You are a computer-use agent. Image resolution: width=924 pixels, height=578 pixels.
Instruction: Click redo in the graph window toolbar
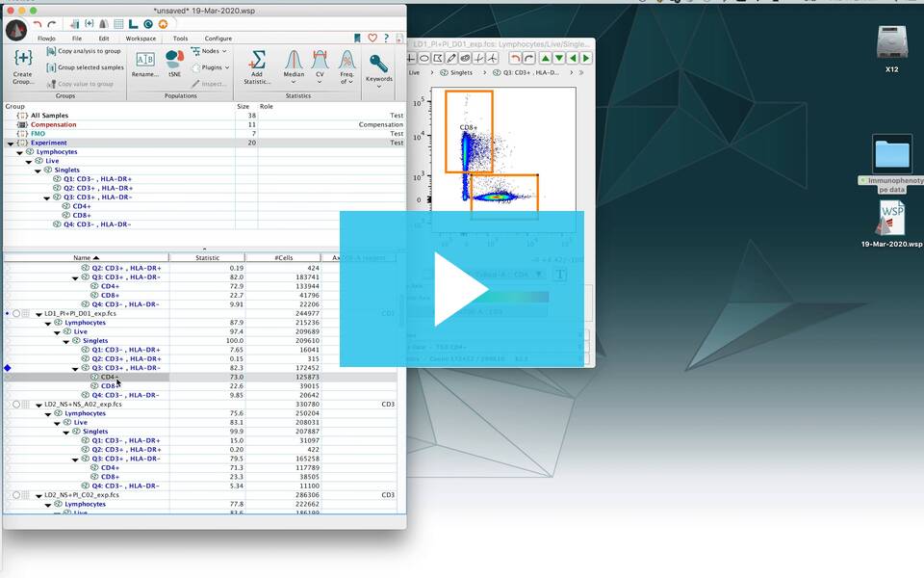[x=528, y=58]
